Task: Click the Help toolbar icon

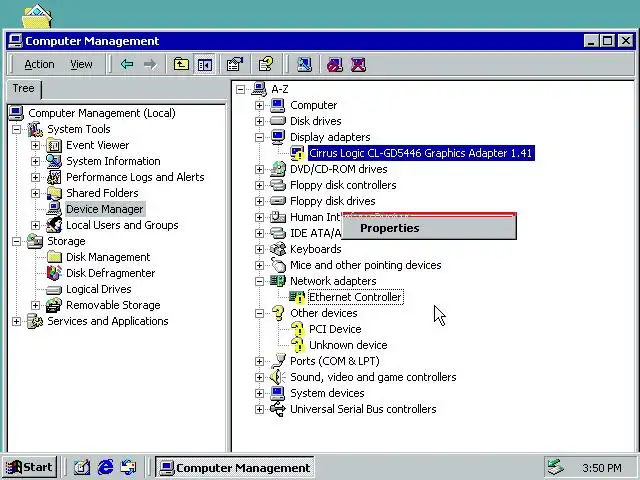Action: point(266,64)
